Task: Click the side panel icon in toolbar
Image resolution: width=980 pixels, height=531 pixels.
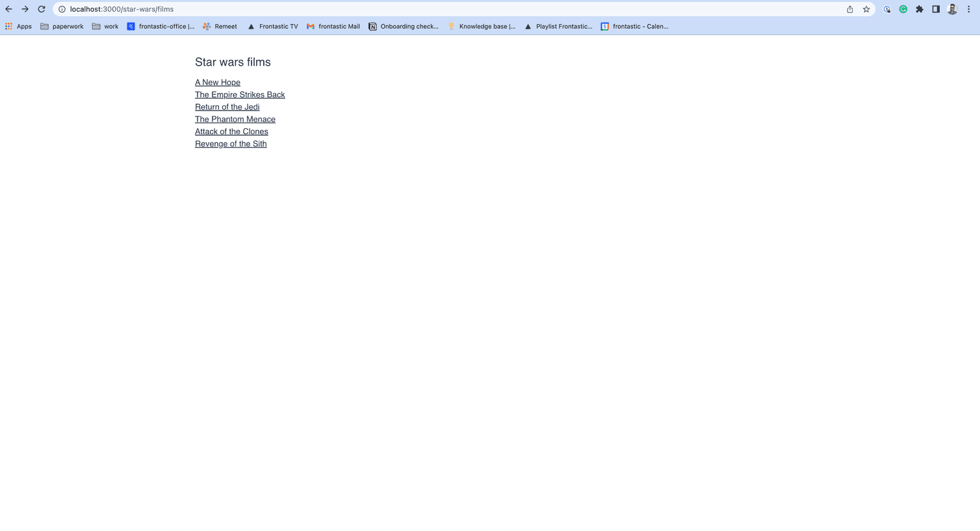Action: (x=936, y=9)
